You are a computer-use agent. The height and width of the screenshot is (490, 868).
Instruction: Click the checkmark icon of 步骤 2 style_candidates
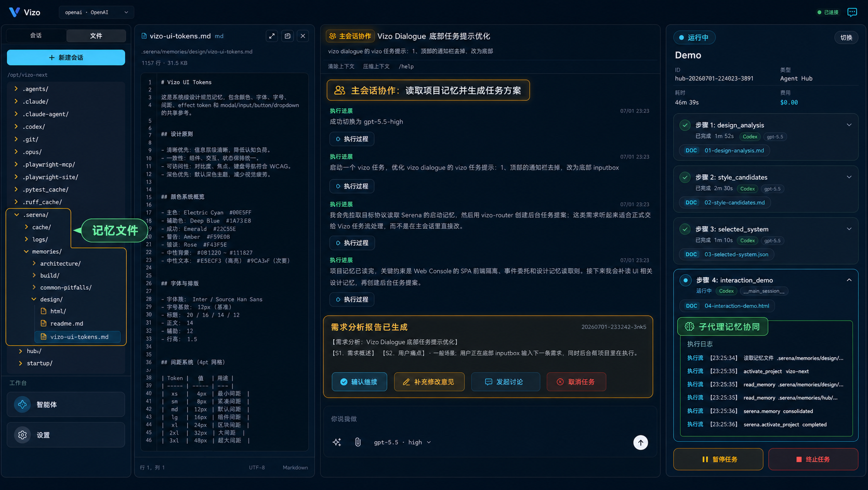(x=685, y=177)
